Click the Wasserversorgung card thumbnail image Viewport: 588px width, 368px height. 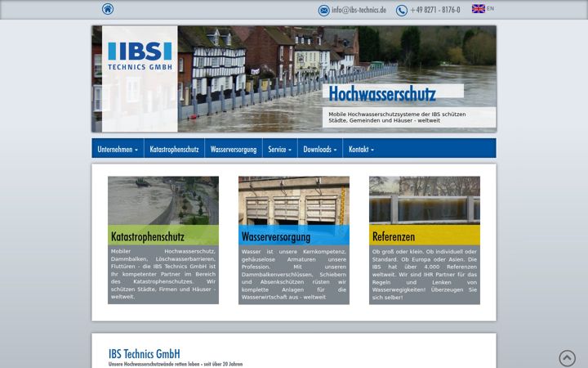click(x=294, y=200)
